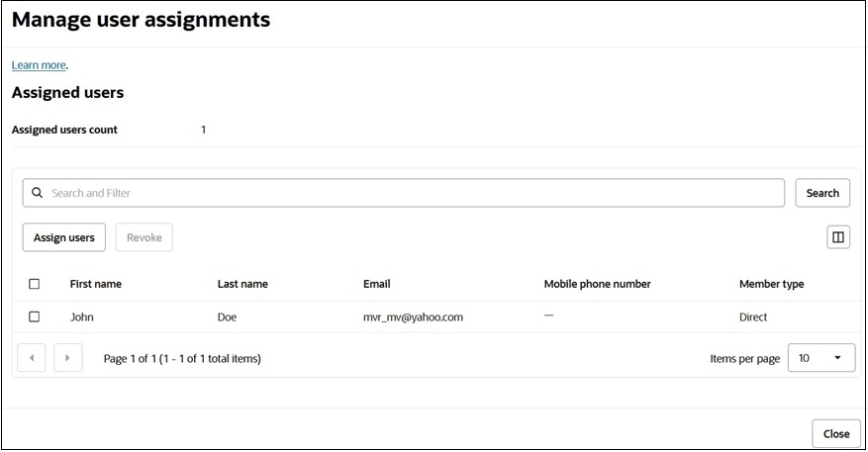Click the Mobile phone number column header
868x452 pixels.
[597, 284]
